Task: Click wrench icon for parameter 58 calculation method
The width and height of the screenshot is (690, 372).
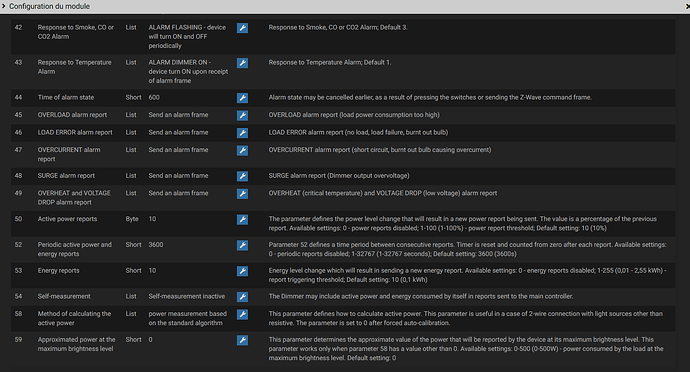Action: (x=242, y=314)
